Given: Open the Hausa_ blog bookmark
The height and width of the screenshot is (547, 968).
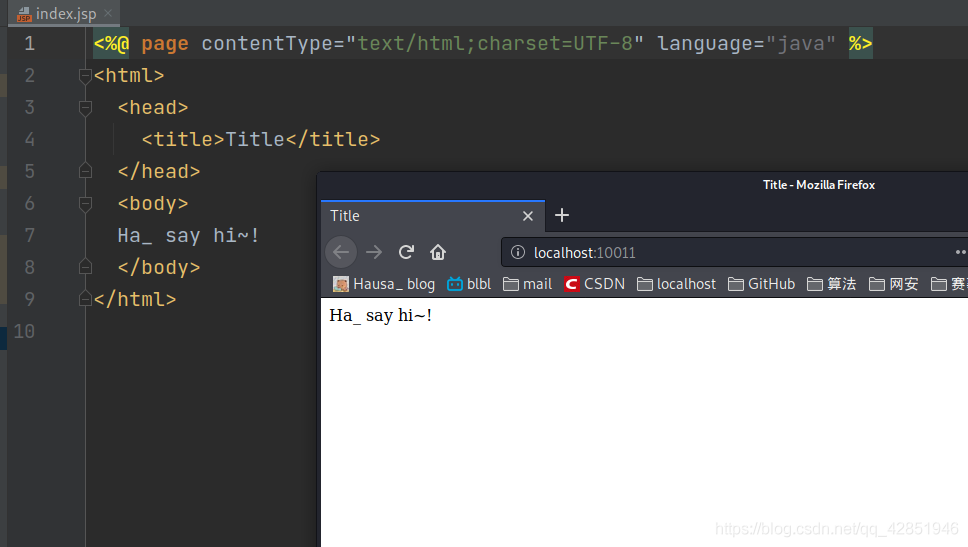Looking at the screenshot, I should pyautogui.click(x=384, y=284).
